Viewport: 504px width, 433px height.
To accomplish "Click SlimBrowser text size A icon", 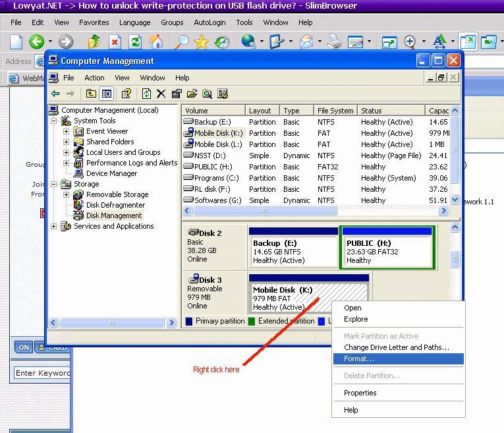I will pos(439,42).
